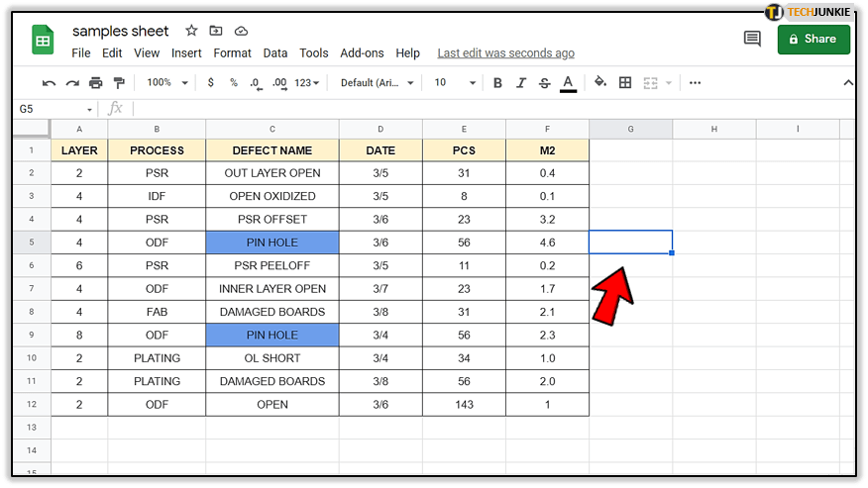Click the print icon
The width and height of the screenshot is (868, 488).
pos(96,83)
